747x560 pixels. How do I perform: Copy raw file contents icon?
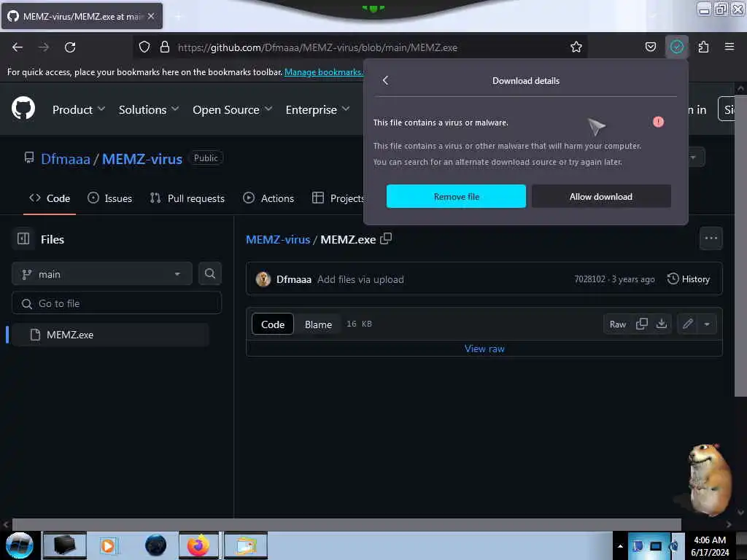[x=642, y=324]
